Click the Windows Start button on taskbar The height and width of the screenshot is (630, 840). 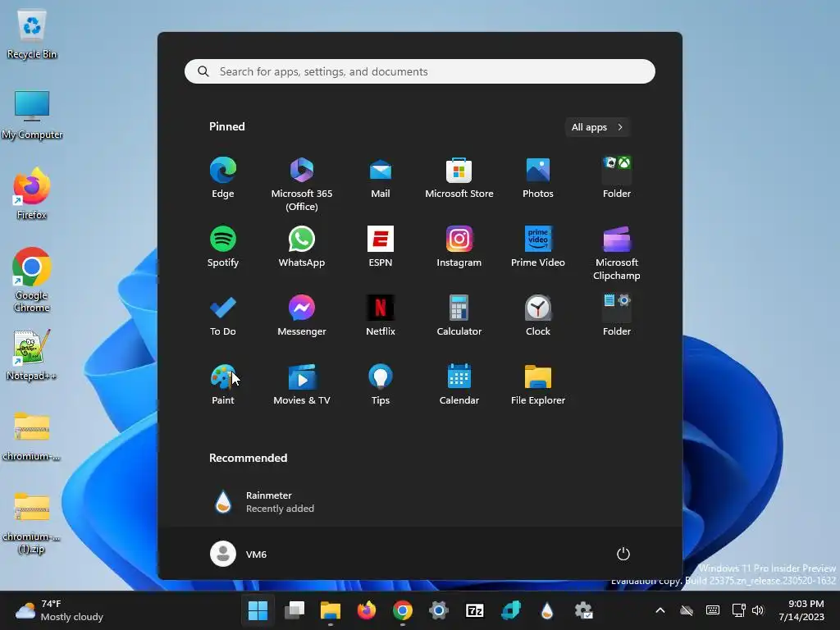click(258, 610)
